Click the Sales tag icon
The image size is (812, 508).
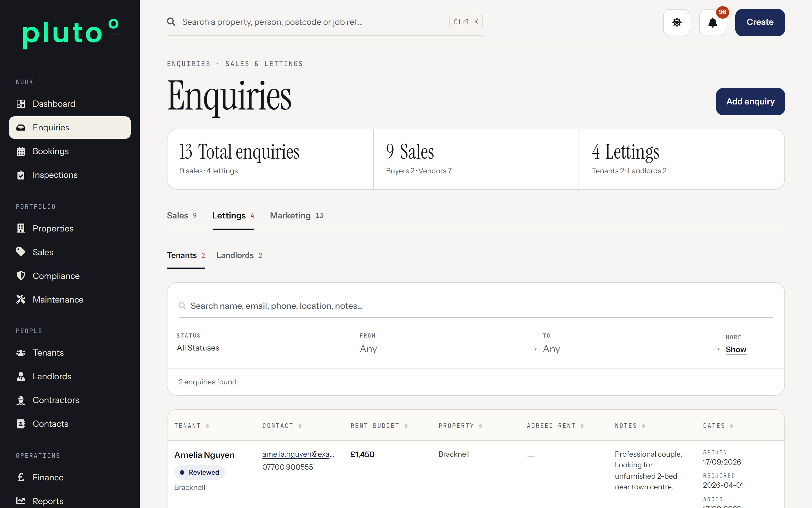pyautogui.click(x=21, y=252)
